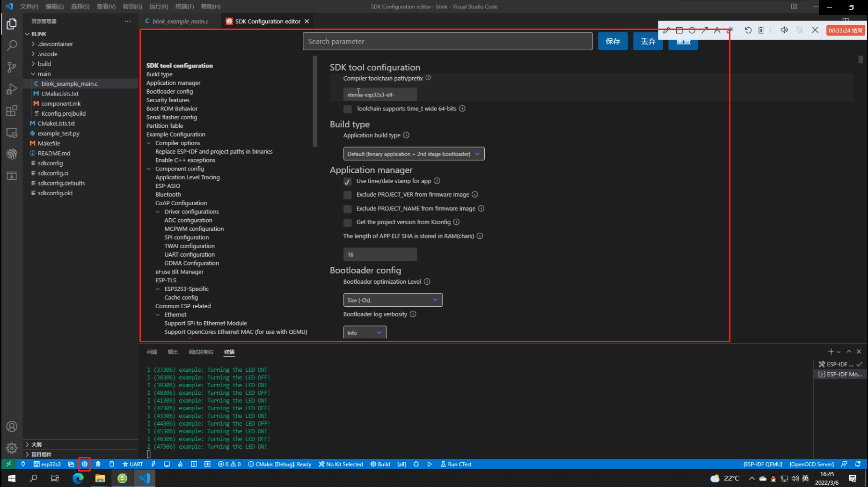Open sdkconfig.defaults in file explorer
Viewport: 868px width, 487px height.
[x=61, y=183]
